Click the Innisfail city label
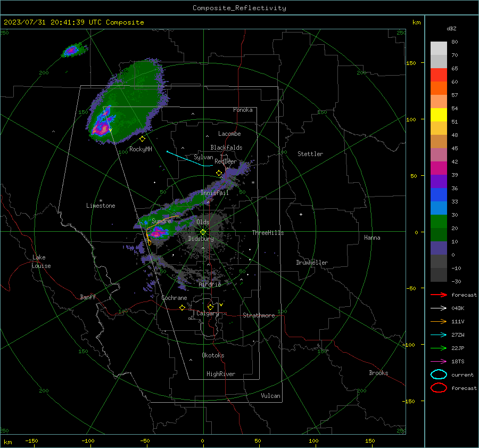479x448 pixels. pyautogui.click(x=214, y=193)
